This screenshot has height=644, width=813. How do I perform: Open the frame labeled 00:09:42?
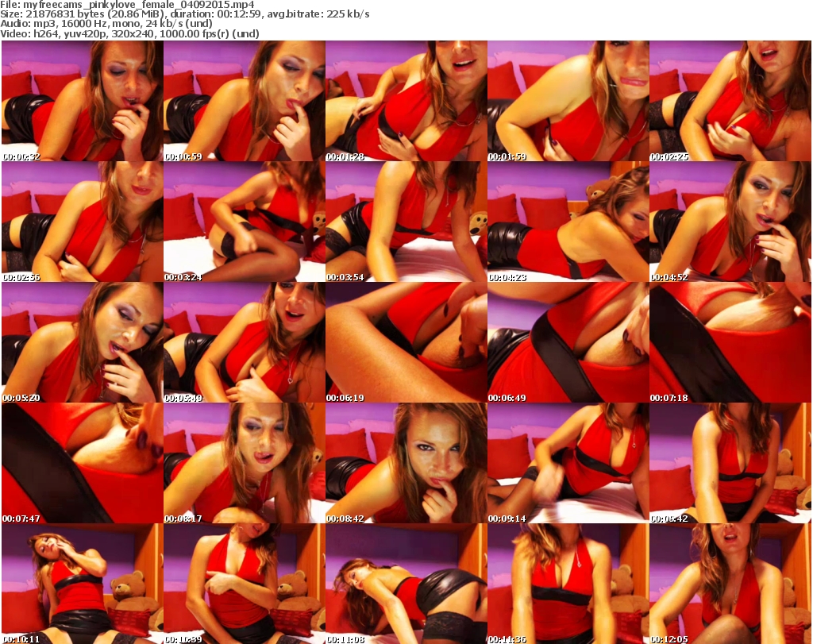(x=730, y=463)
